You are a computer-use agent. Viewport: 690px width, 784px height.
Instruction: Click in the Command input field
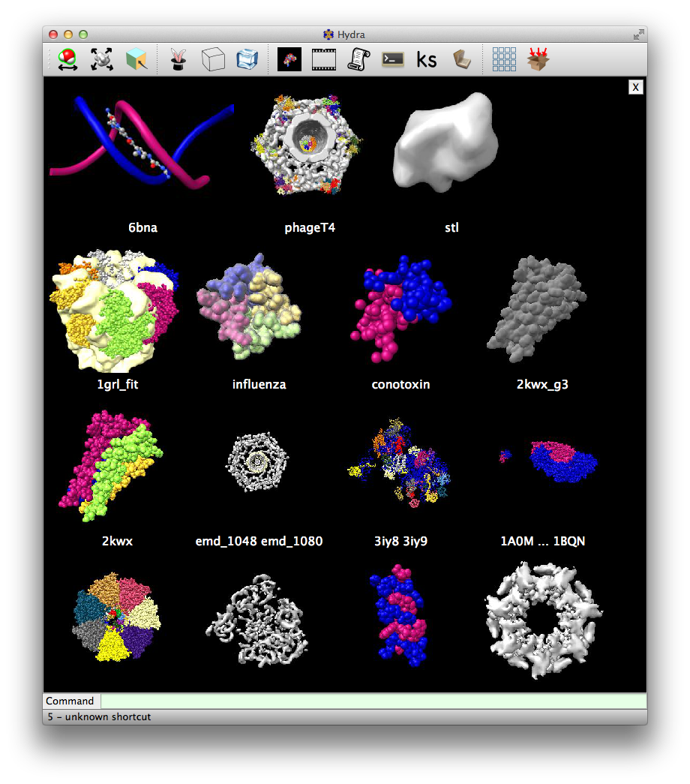tap(373, 701)
